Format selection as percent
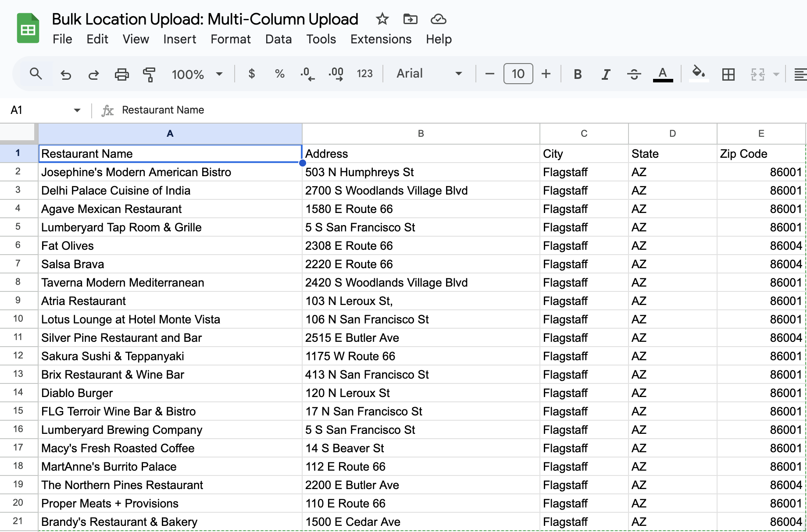This screenshot has width=807, height=532. [x=279, y=74]
